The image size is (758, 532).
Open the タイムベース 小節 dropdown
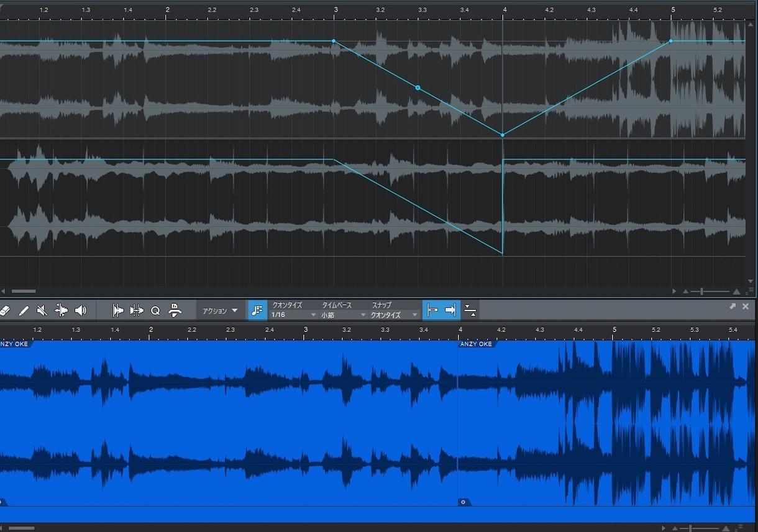coord(344,315)
